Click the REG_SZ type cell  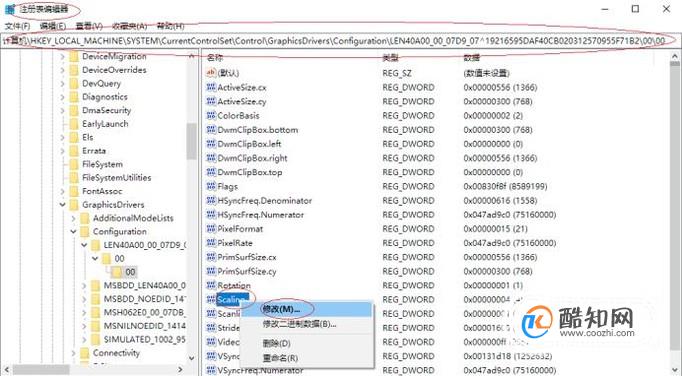pyautogui.click(x=397, y=73)
